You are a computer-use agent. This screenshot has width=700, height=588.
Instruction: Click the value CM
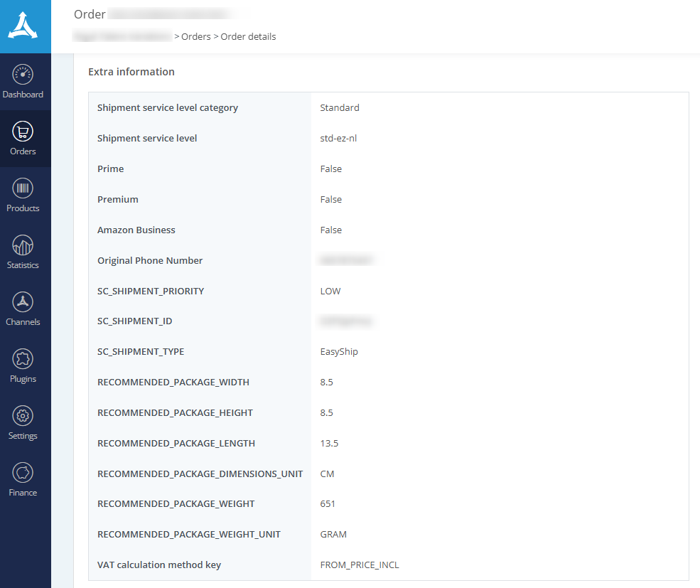click(x=327, y=474)
